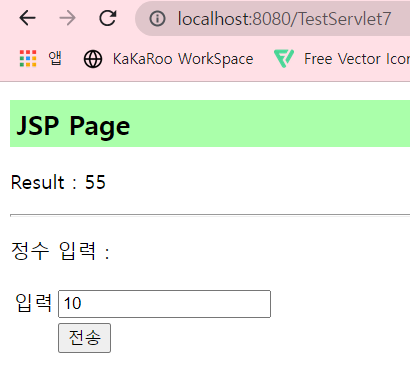View site information icon in address bar
Viewport: 410px width, 366px height.
[157, 19]
